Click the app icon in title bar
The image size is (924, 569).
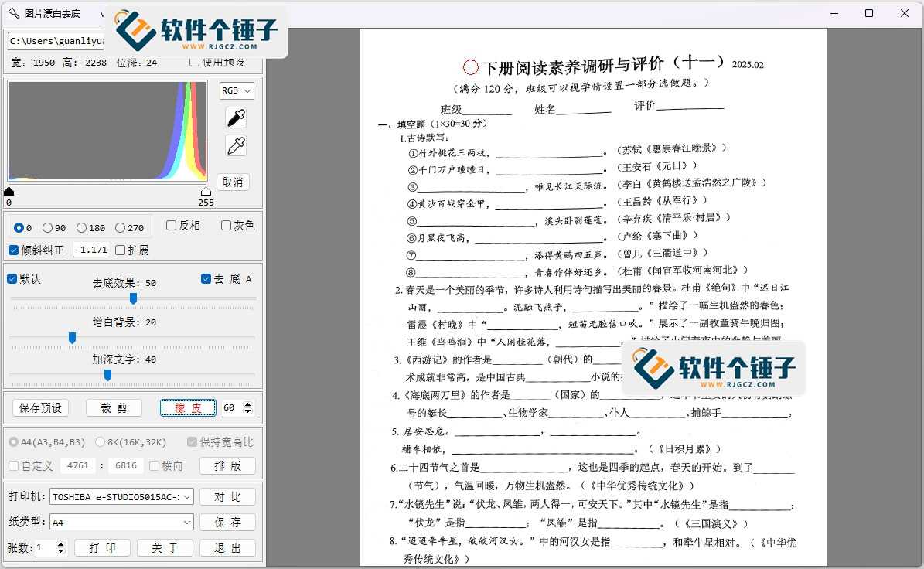coord(13,13)
